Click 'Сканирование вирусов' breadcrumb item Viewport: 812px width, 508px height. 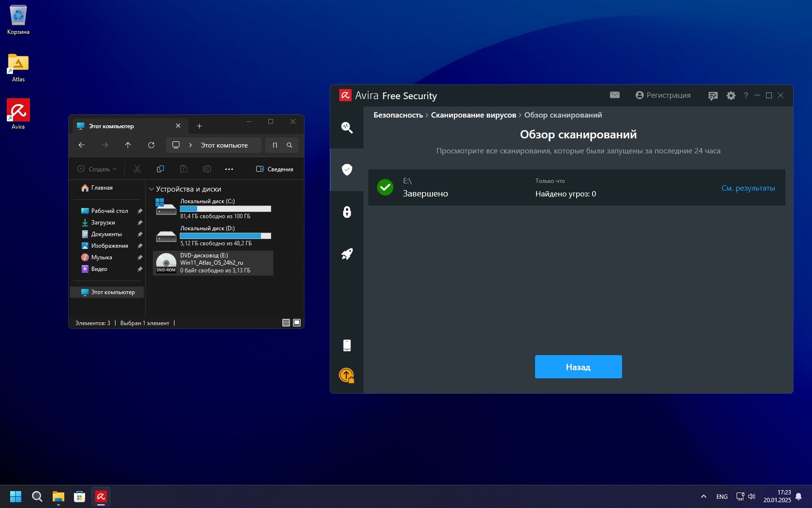pyautogui.click(x=473, y=115)
